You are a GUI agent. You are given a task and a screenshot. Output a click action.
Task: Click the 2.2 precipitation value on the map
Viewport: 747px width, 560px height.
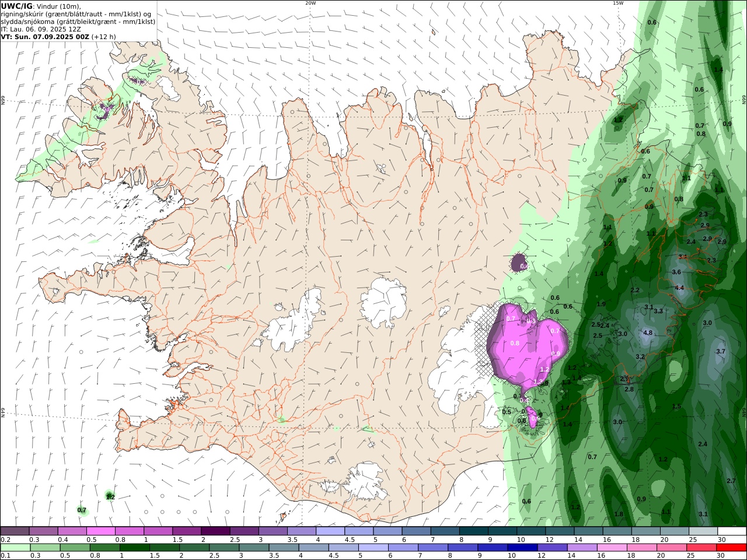point(635,290)
